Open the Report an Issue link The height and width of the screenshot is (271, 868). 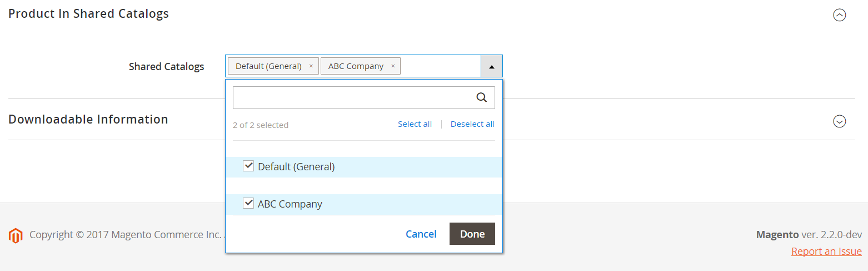(826, 251)
